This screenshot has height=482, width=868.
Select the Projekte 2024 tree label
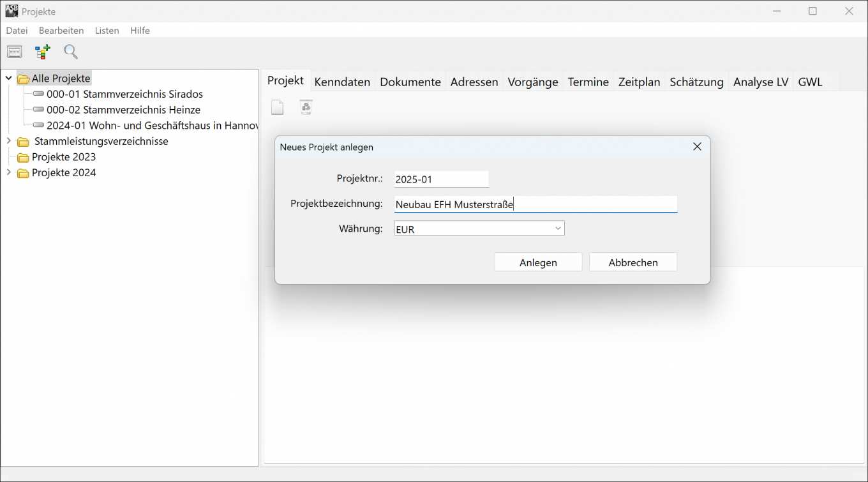click(64, 172)
